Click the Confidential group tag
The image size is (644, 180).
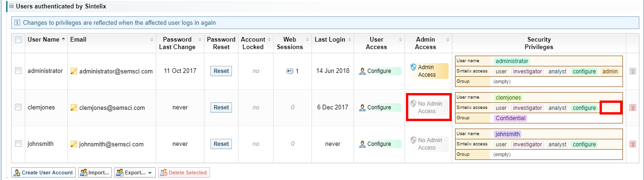(x=511, y=118)
